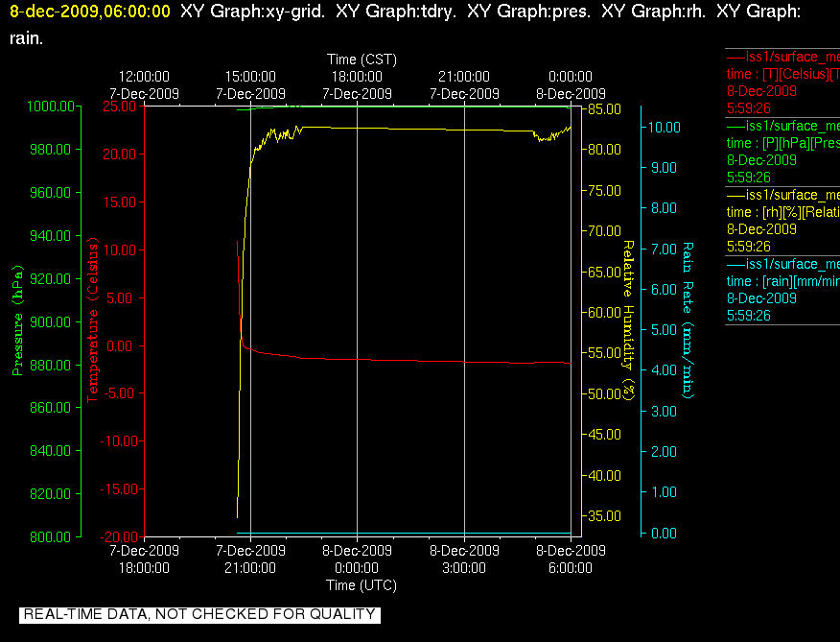Click the yellow timestamp 8-dec-2009,06:00:00 in the header
The image size is (840, 642).
tap(90, 12)
